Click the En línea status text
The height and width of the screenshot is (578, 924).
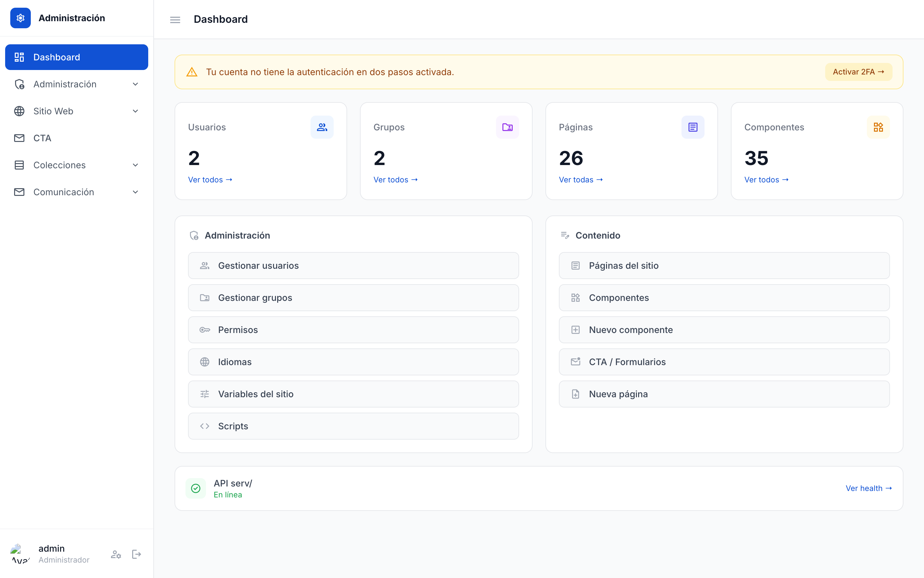[x=227, y=495]
